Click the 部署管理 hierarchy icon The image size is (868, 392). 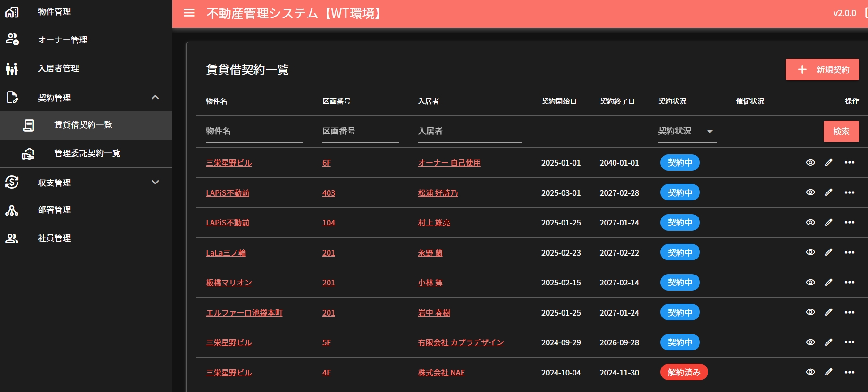coord(12,210)
